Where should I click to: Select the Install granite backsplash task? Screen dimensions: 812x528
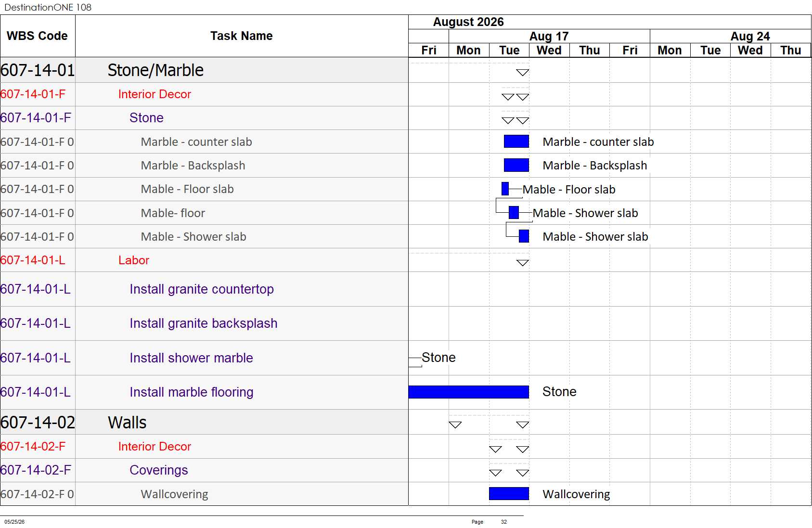coord(204,323)
